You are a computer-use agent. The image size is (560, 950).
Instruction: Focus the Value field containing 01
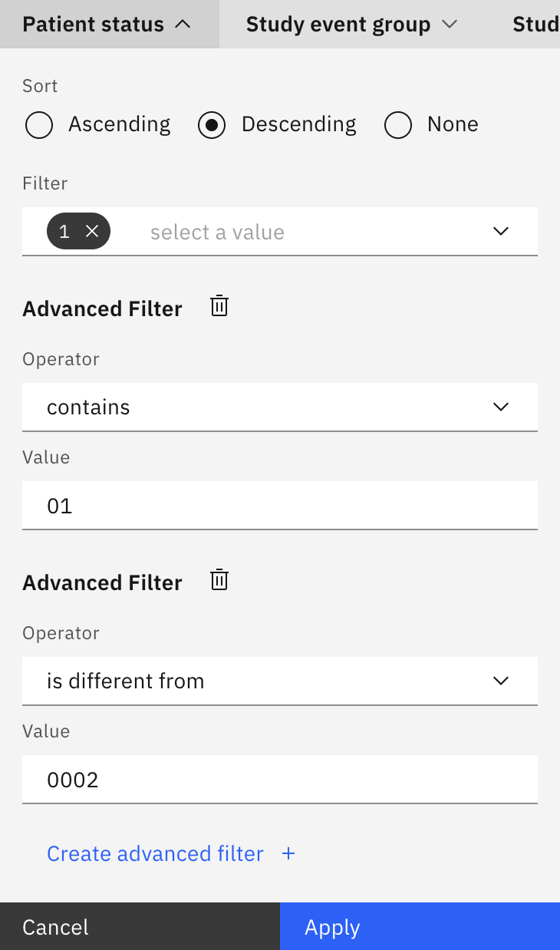[x=280, y=505]
